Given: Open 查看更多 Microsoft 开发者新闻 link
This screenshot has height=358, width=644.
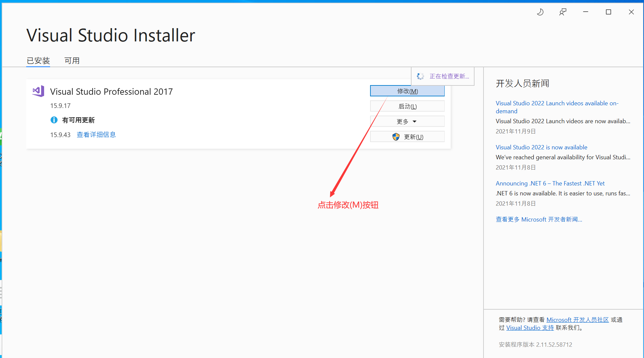Looking at the screenshot, I should pos(539,219).
